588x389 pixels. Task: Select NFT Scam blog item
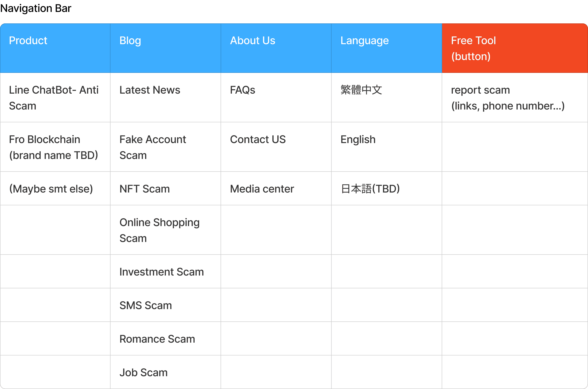[145, 189]
